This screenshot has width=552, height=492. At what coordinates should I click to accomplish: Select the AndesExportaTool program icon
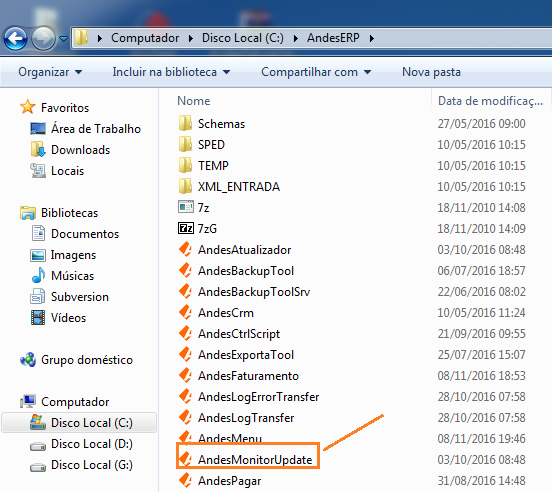[x=185, y=354]
